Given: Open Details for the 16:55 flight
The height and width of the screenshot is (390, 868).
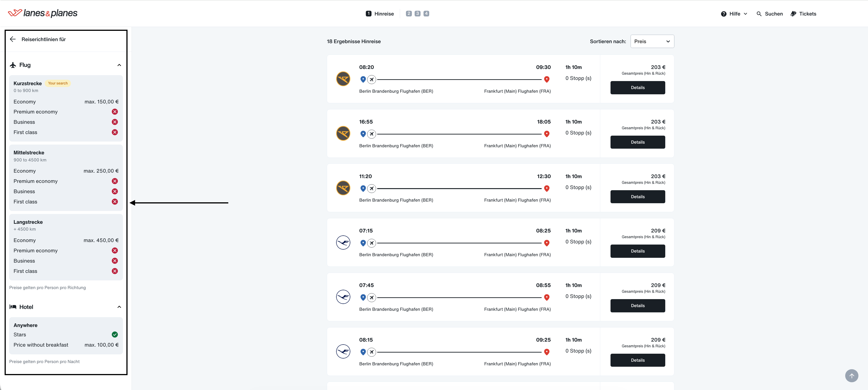Looking at the screenshot, I should click(x=637, y=142).
